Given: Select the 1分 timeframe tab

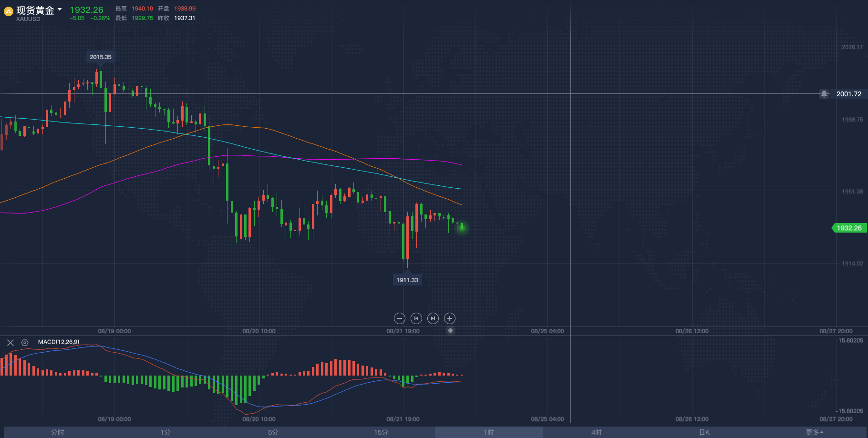Looking at the screenshot, I should 165,432.
